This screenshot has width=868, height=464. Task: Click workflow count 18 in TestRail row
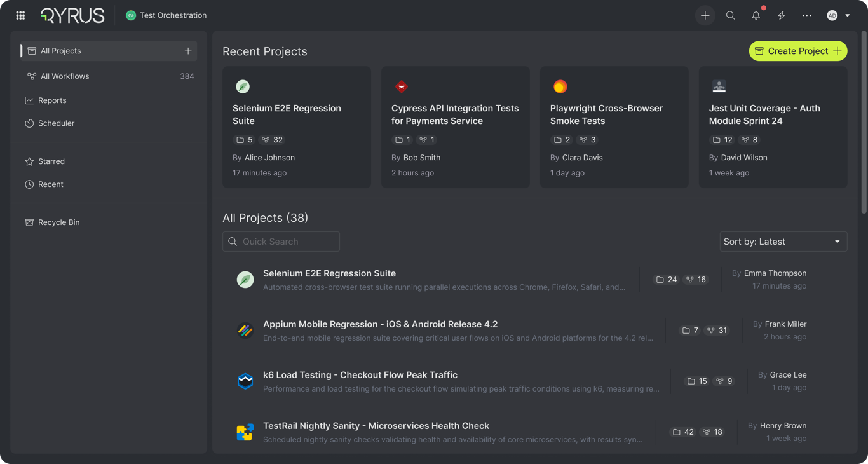[712, 432]
